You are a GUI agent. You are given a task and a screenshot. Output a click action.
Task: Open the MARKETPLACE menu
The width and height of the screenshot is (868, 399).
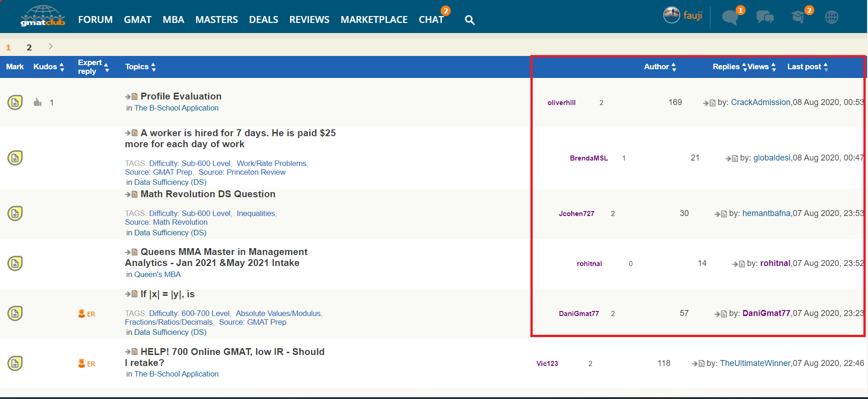[x=374, y=20]
